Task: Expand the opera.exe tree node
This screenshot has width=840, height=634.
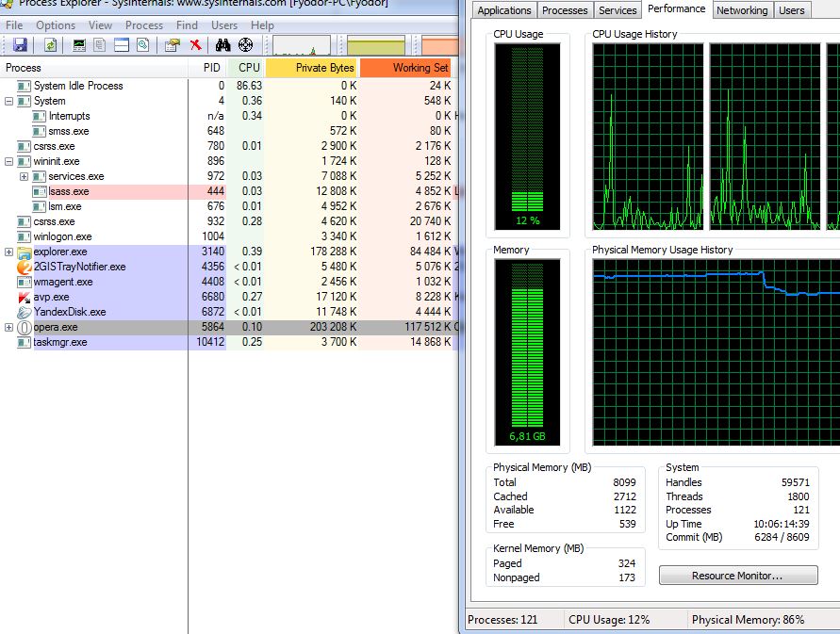Action: (x=8, y=327)
